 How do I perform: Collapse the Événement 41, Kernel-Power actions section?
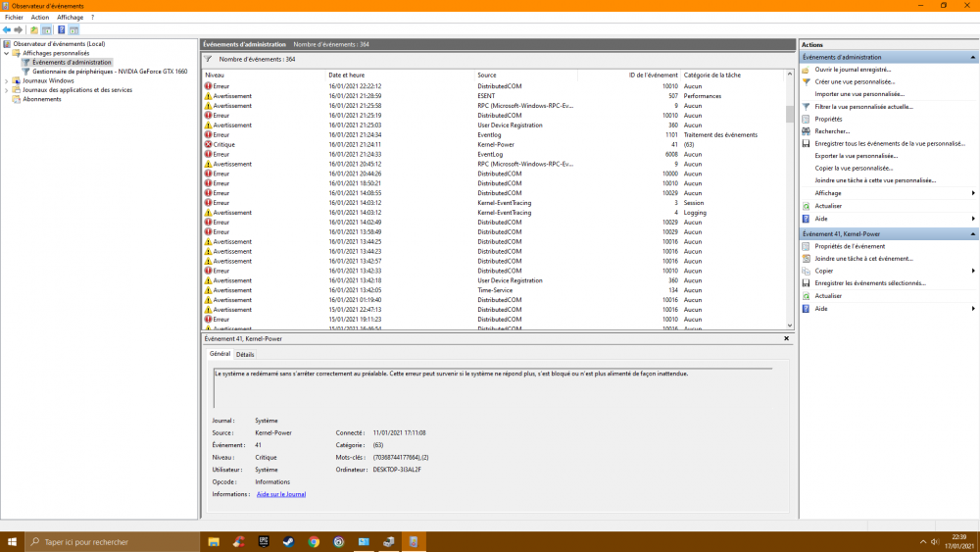[x=972, y=234]
